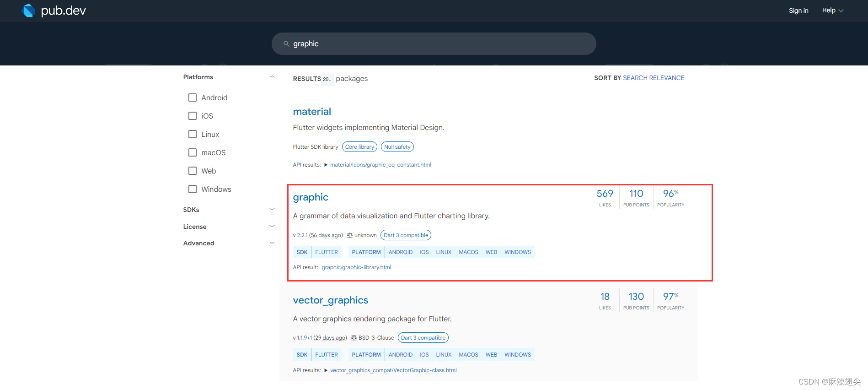Open graphic/graphic-library.html API link
Screen dimensions: 868x390
coord(356,267)
